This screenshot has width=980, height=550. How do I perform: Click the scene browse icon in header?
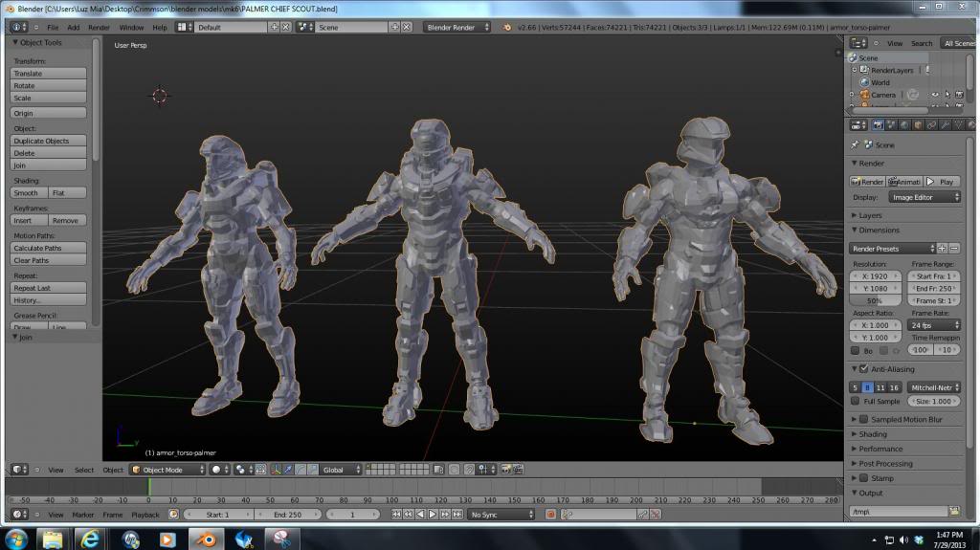click(305, 27)
